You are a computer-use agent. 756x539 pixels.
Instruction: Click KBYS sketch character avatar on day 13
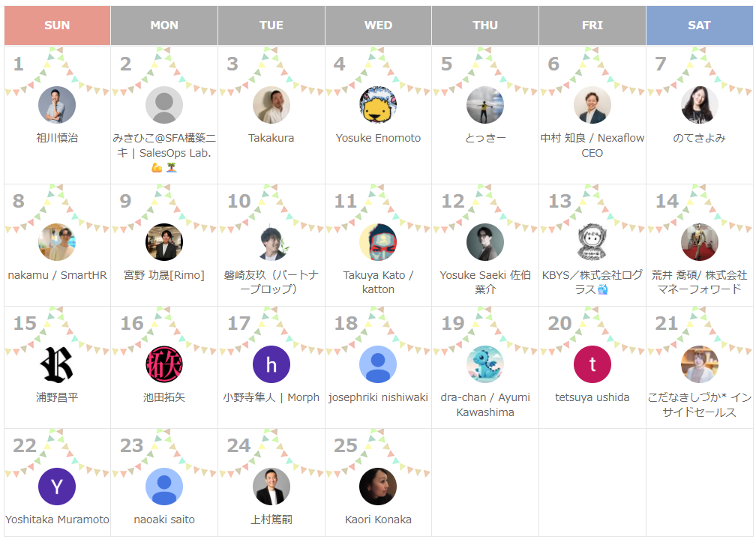pyautogui.click(x=592, y=242)
